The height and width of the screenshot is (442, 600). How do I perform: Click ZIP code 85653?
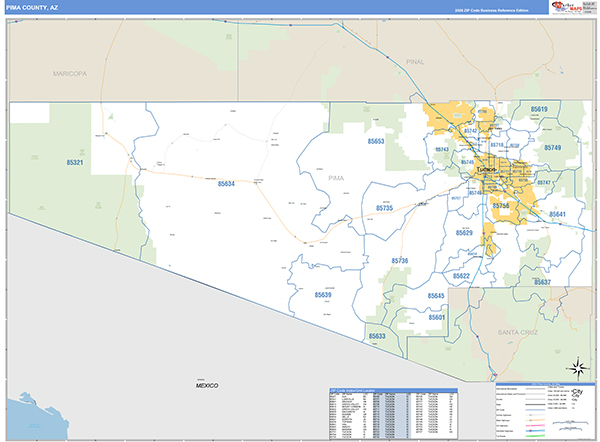pos(376,142)
